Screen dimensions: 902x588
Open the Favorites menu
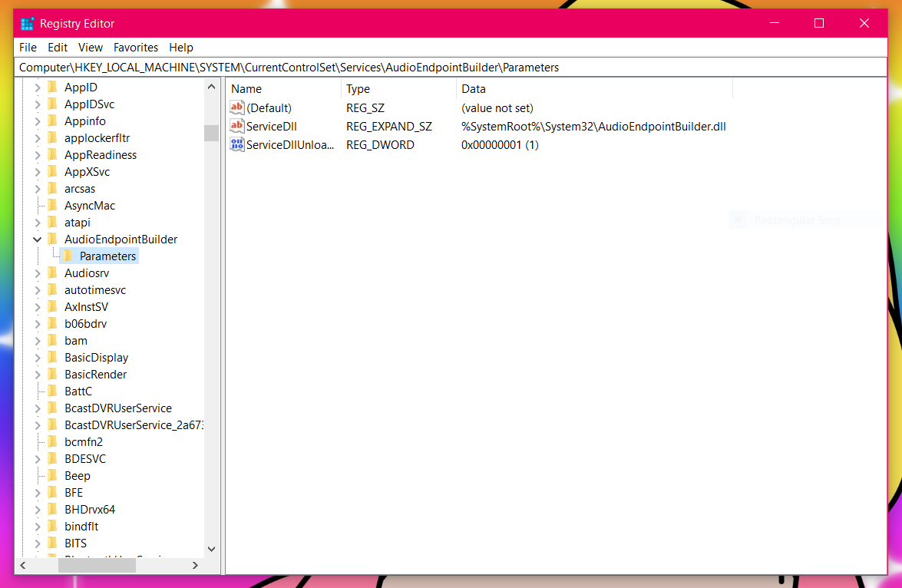click(x=136, y=47)
